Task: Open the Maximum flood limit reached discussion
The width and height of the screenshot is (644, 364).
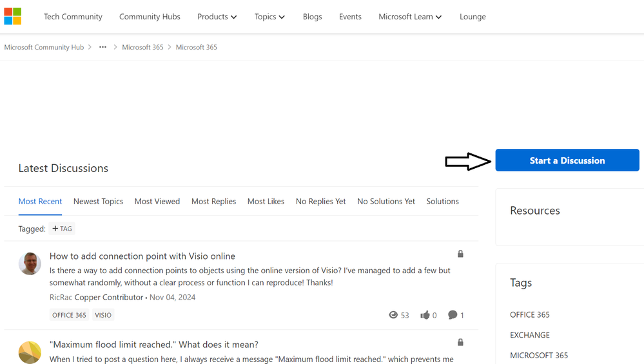Action: click(154, 344)
